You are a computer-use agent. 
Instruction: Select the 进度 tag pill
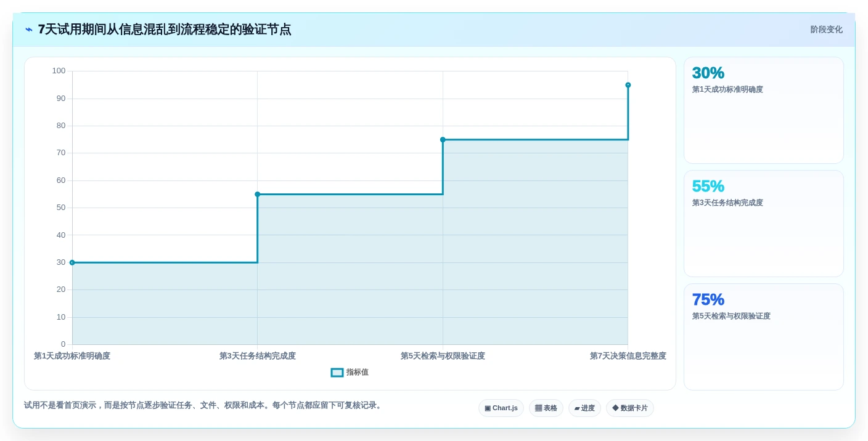(584, 408)
